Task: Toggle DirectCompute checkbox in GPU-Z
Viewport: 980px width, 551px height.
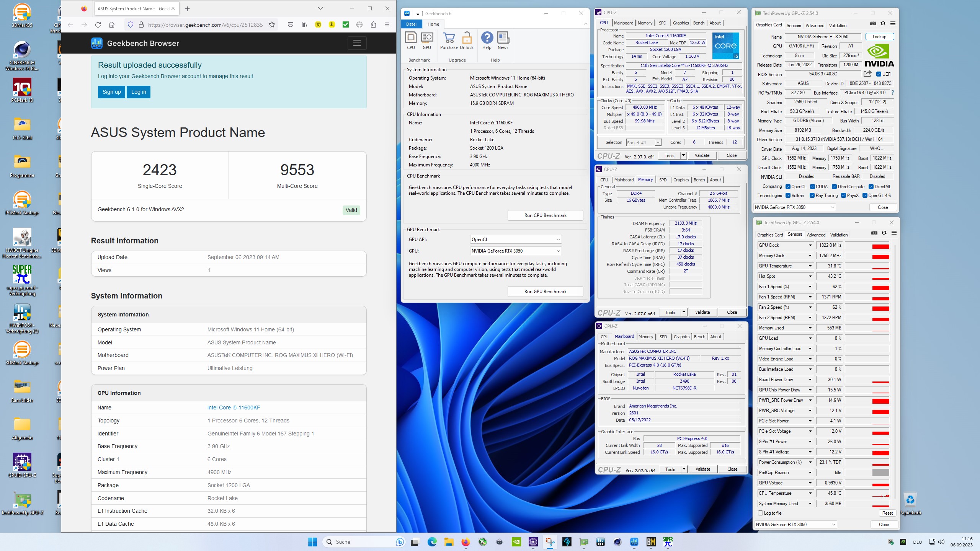Action: 835,187
